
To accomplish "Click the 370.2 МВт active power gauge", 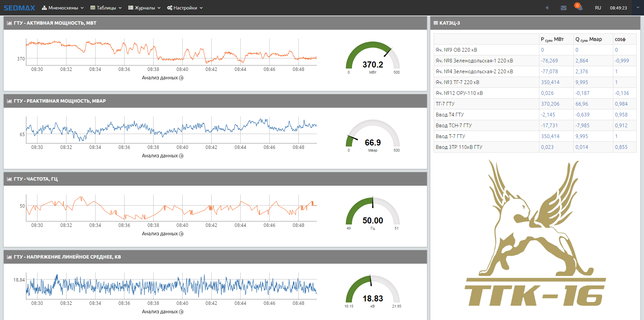I will point(373,57).
